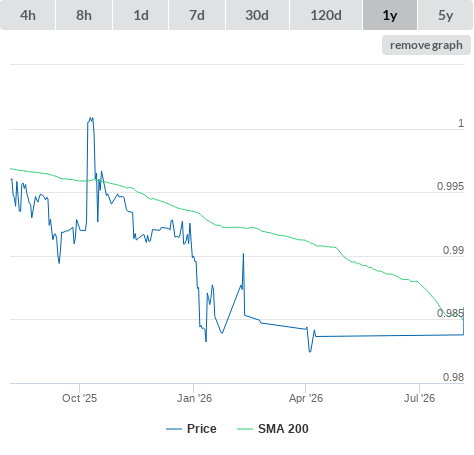
Task: Switch chart to 30d range
Action: tap(257, 15)
